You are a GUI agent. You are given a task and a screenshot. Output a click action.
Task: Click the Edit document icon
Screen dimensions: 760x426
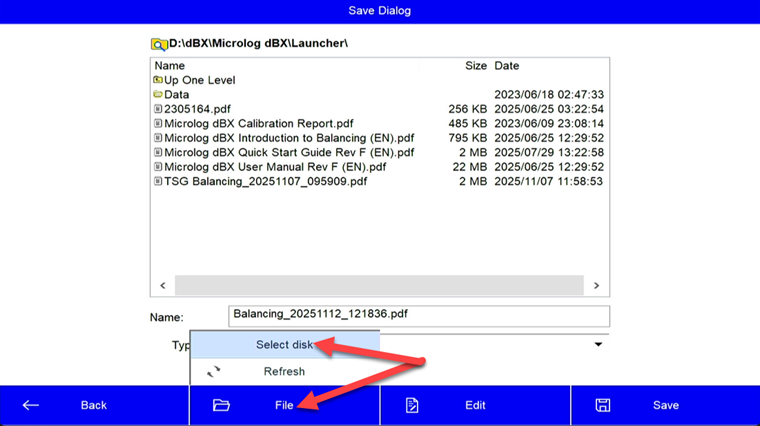click(412, 405)
